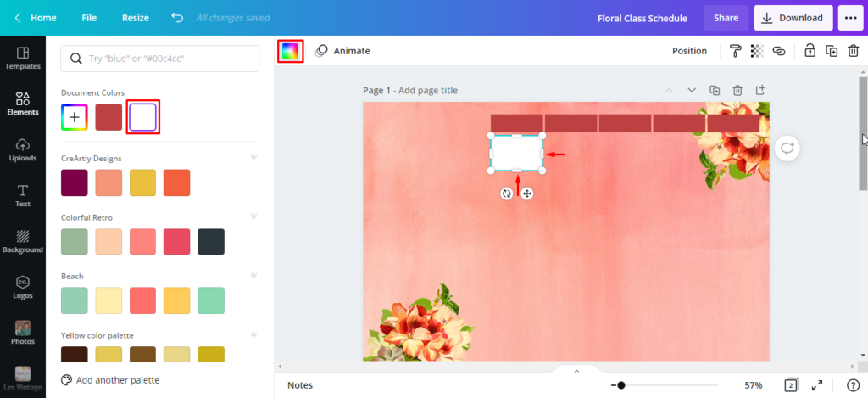Image resolution: width=868 pixels, height=398 pixels.
Task: Open the transparency checkerboard tool
Action: pyautogui.click(x=757, y=51)
